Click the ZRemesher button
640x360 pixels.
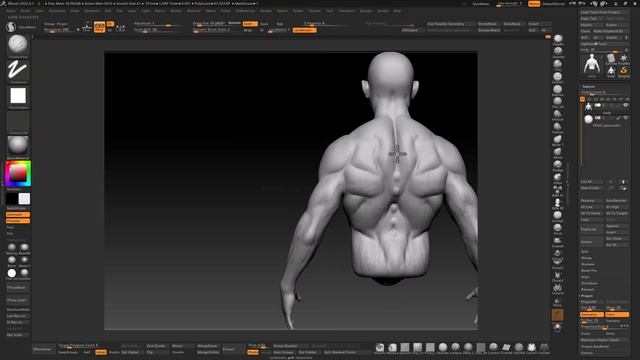pyautogui.click(x=43, y=349)
